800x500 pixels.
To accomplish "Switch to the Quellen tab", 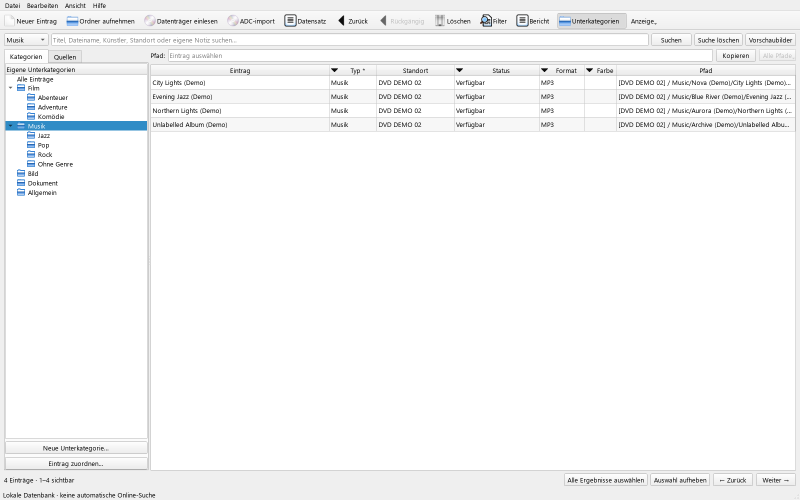I will [65, 57].
